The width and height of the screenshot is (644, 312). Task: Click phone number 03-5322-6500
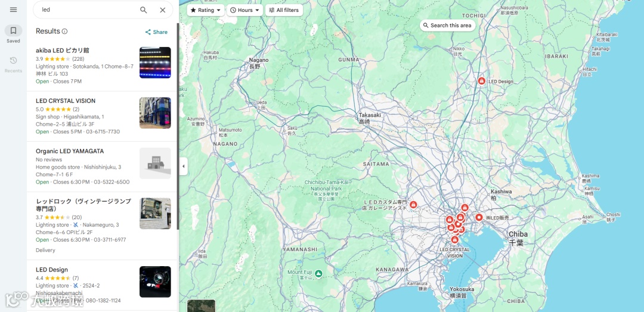[x=112, y=182]
